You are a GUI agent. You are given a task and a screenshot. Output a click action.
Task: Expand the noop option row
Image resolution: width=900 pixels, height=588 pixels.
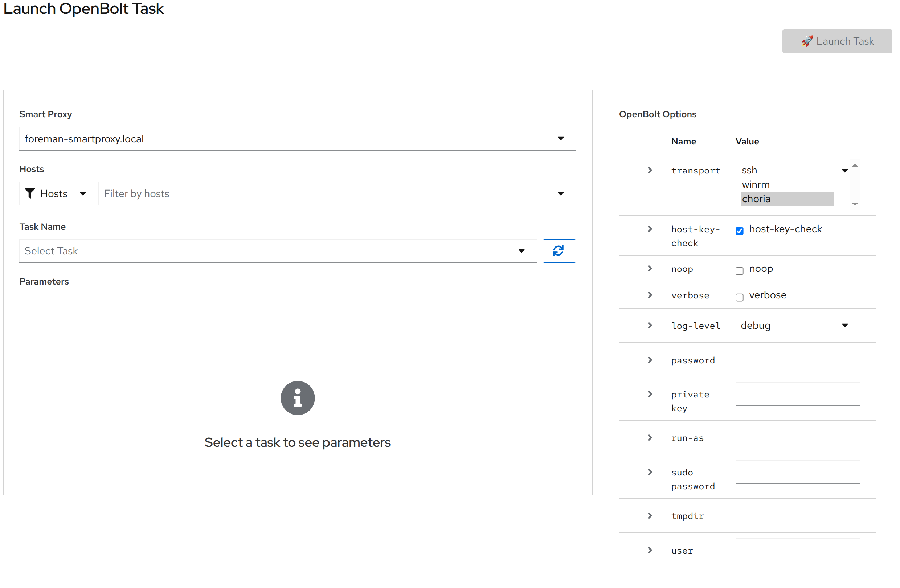click(x=650, y=269)
